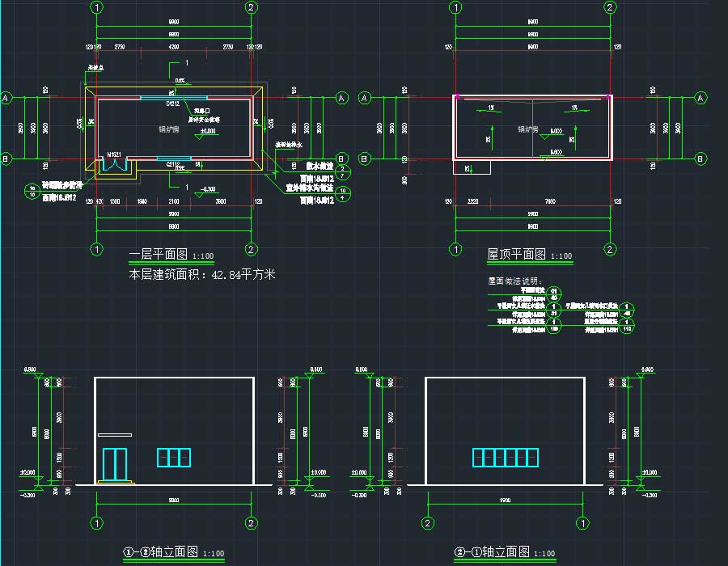Screen dimensions: 728x566
Task: Select the 一层平面图 drawing title
Action: tap(159, 255)
